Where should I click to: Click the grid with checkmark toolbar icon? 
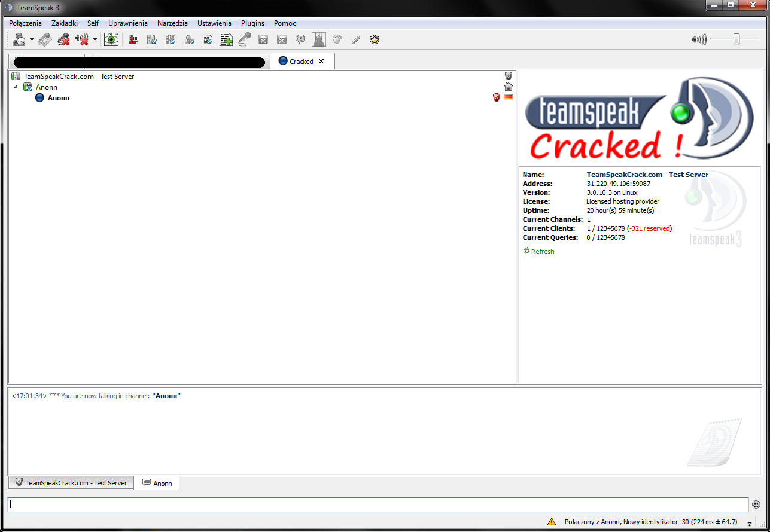pyautogui.click(x=171, y=39)
